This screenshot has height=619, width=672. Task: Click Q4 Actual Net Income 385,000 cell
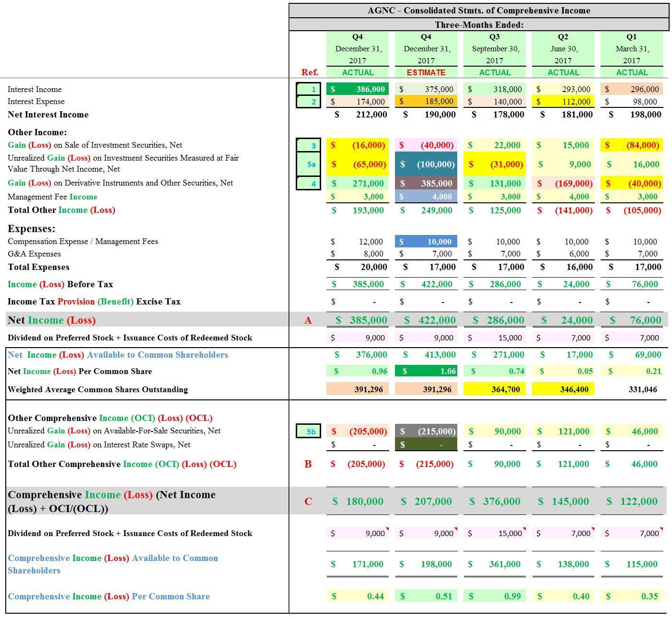(x=358, y=320)
